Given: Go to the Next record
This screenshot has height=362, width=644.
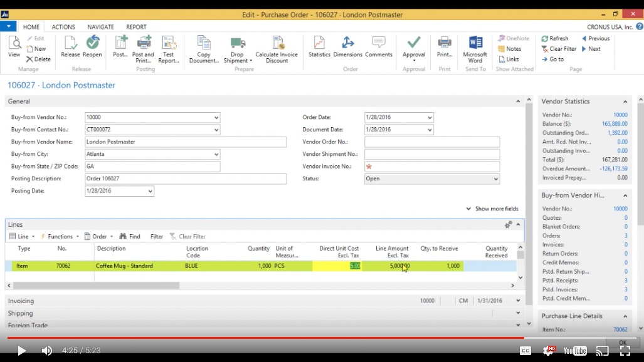Looking at the screenshot, I should pos(591,48).
